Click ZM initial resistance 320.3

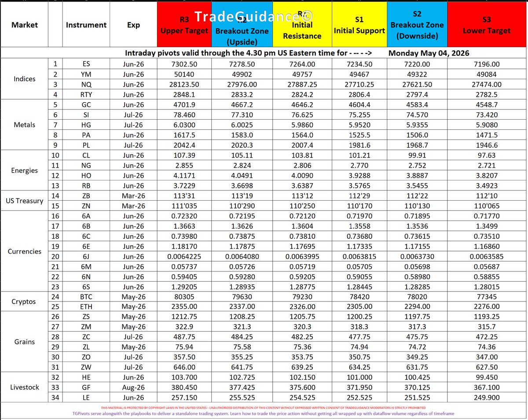tap(302, 328)
